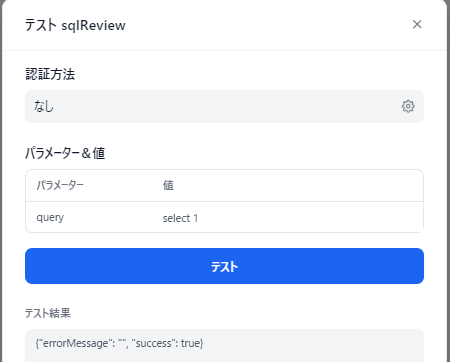The image size is (450, 362).
Task: Click the '認証方法' section label
Action: point(50,74)
